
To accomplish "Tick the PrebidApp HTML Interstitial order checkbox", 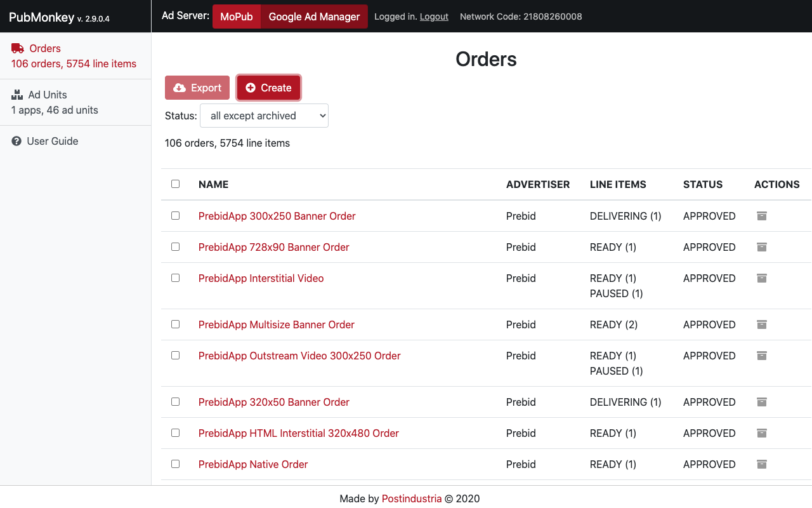I will point(176,432).
